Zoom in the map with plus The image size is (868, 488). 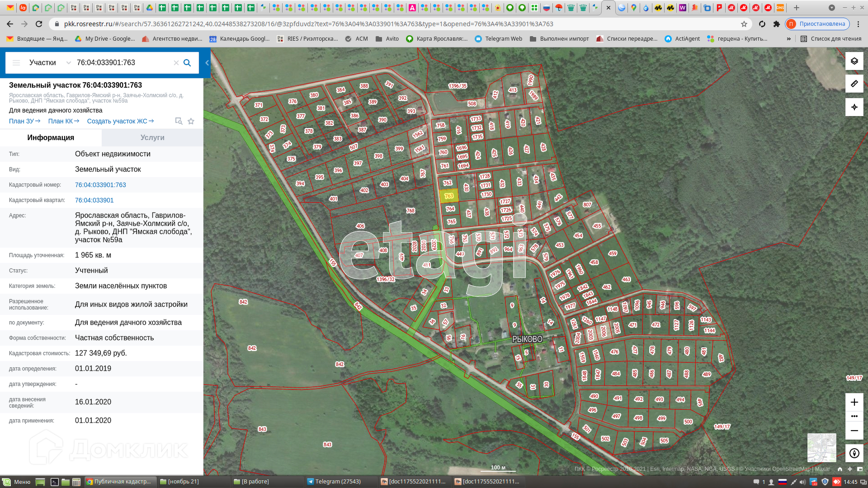click(854, 402)
